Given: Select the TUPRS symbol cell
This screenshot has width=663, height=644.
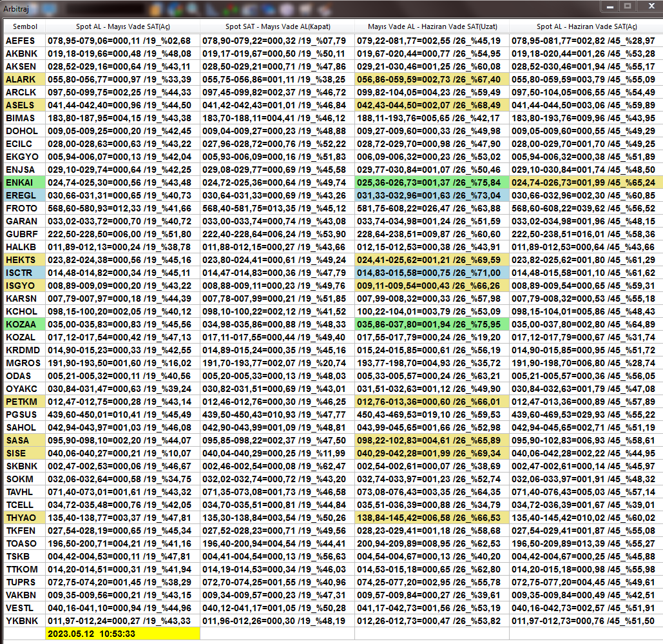Looking at the screenshot, I should coord(24,583).
